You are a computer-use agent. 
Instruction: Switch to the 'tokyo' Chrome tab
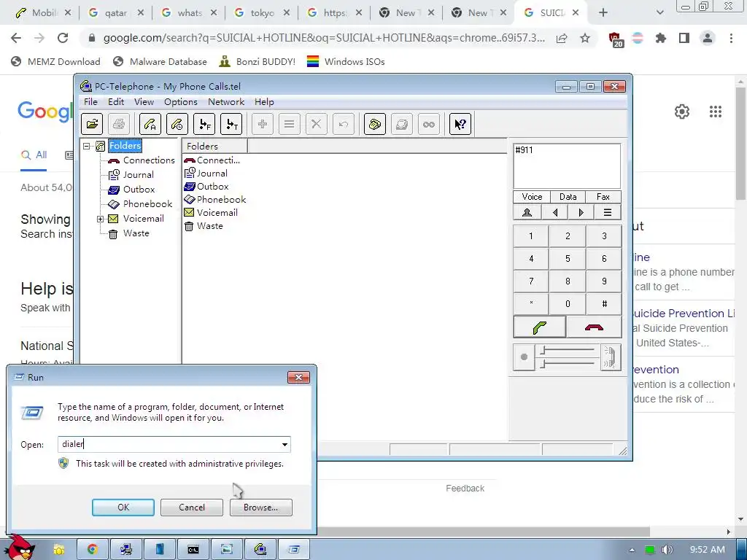(x=262, y=13)
